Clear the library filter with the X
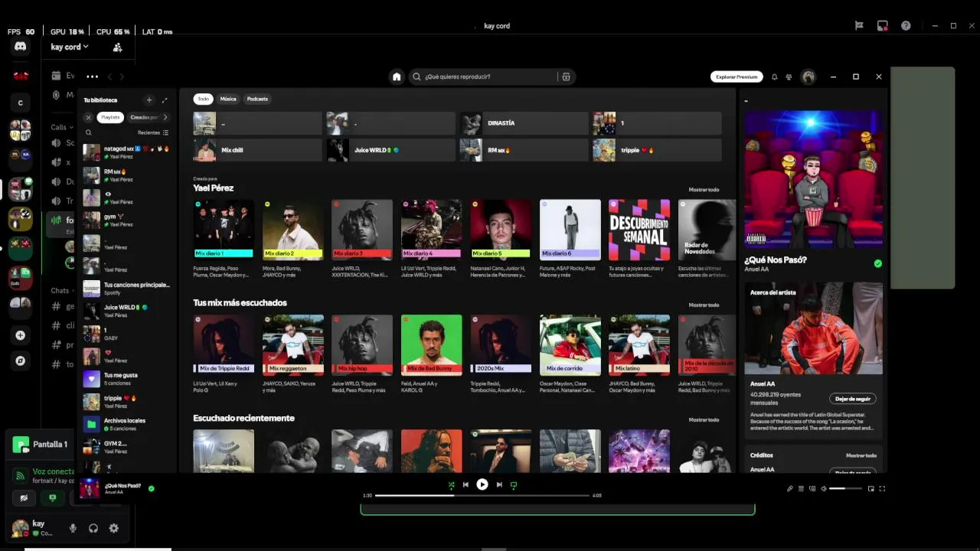The height and width of the screenshot is (551, 980). 89,117
